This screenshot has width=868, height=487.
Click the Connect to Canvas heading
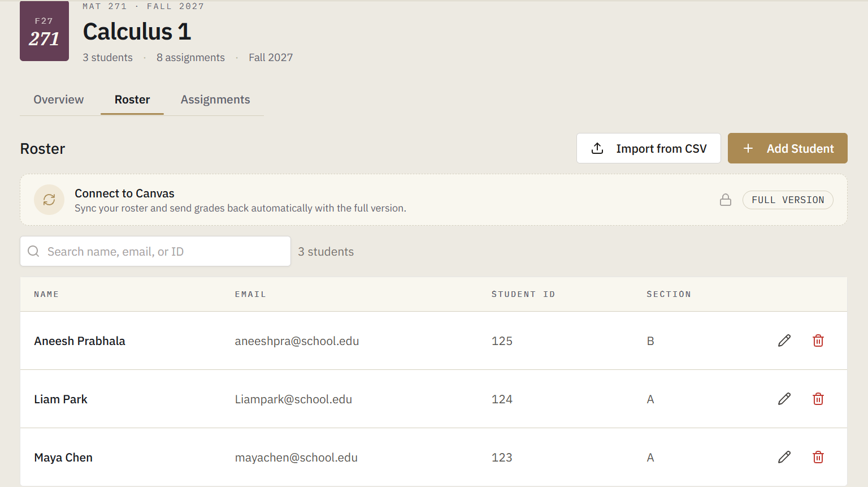124,193
